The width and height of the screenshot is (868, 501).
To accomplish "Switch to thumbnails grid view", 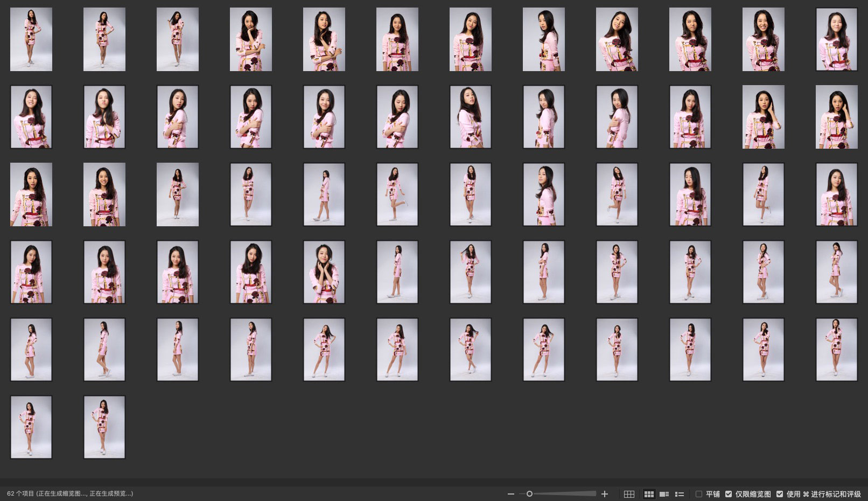I will (649, 494).
